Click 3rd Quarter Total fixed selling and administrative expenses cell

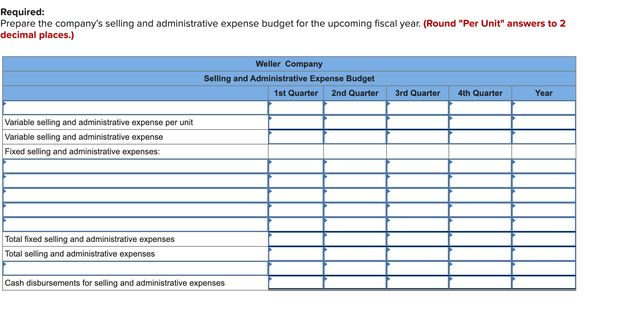418,239
